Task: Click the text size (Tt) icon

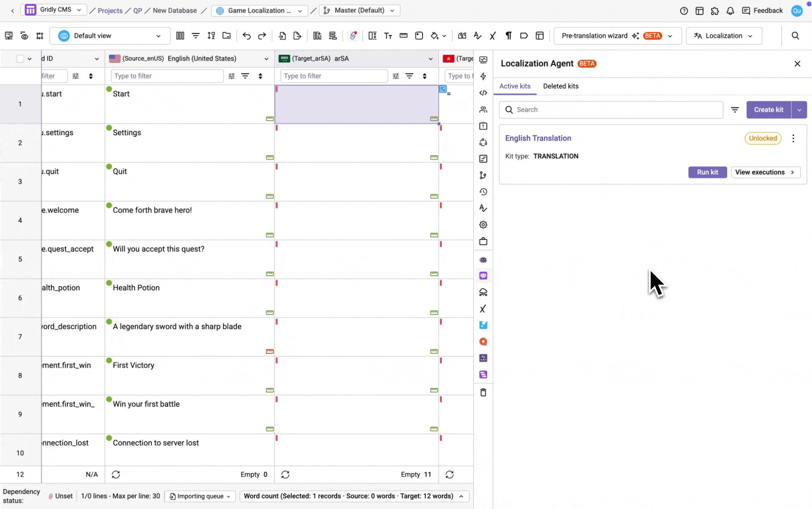Action: point(388,36)
